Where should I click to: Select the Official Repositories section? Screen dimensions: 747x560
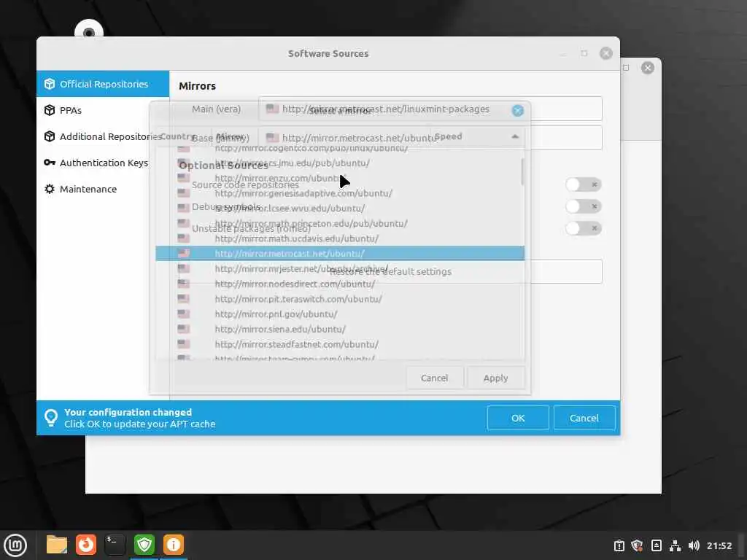[103, 84]
